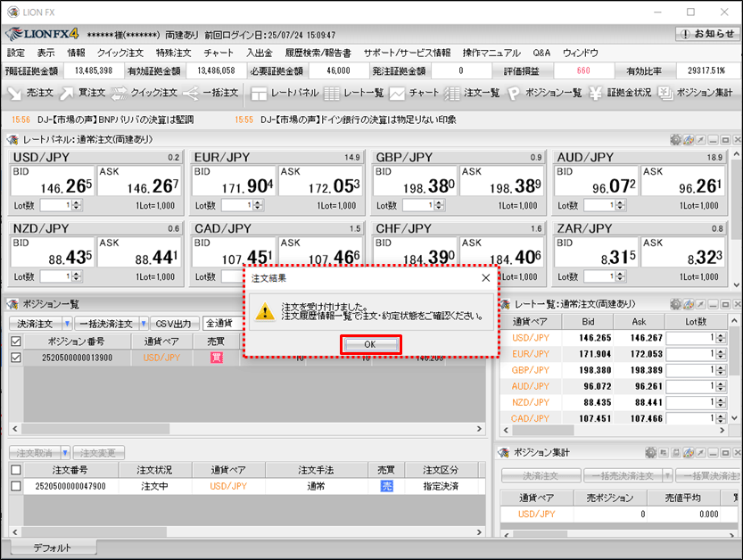Open the 全通貨 currency filter combo box
The image size is (743, 560).
tap(223, 324)
